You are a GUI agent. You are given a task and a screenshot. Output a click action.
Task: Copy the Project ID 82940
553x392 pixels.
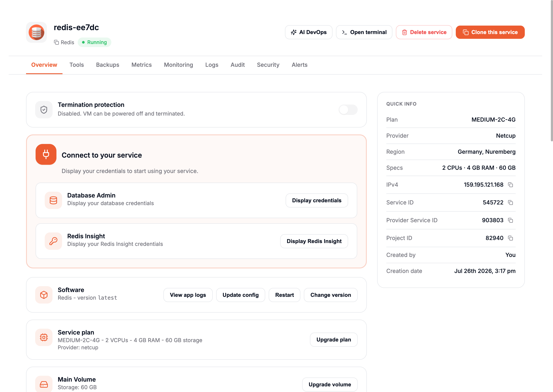click(510, 238)
